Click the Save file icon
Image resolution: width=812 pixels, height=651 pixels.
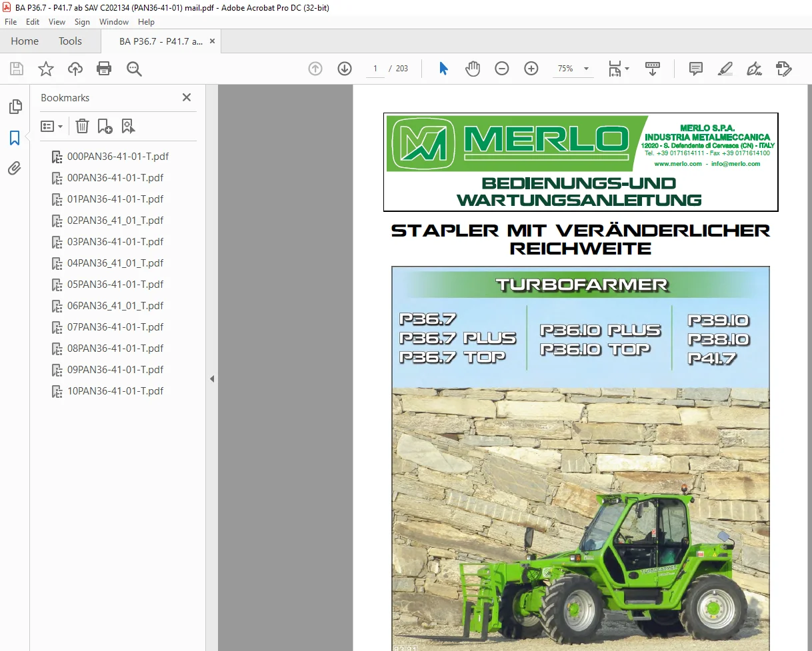(x=17, y=69)
